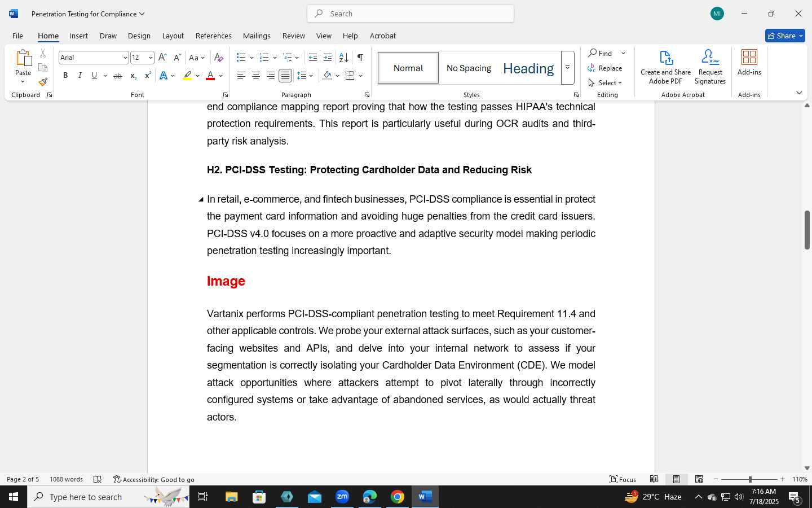The width and height of the screenshot is (812, 508).
Task: Click Replace in Editing group
Action: pyautogui.click(x=605, y=68)
